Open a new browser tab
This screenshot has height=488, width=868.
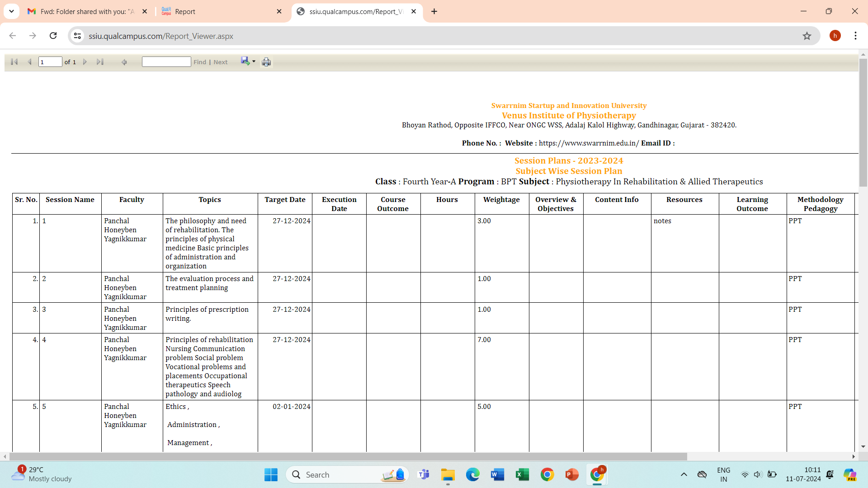coord(434,12)
